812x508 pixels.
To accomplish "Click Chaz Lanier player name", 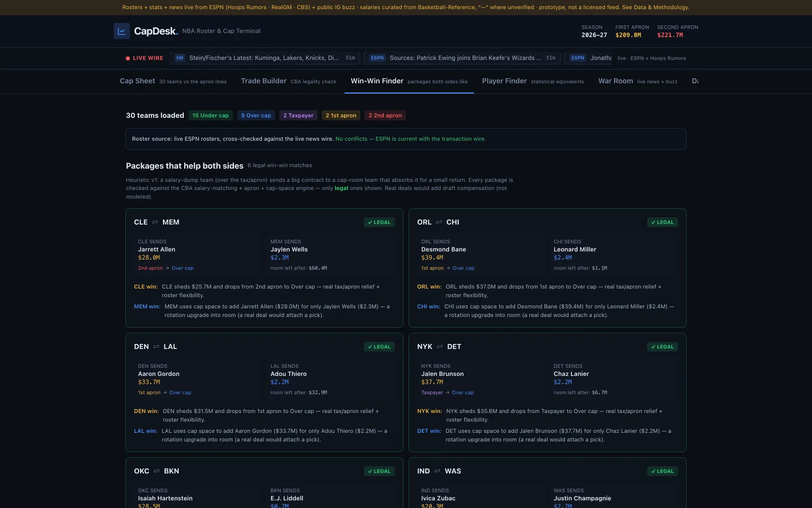I will 571,374.
